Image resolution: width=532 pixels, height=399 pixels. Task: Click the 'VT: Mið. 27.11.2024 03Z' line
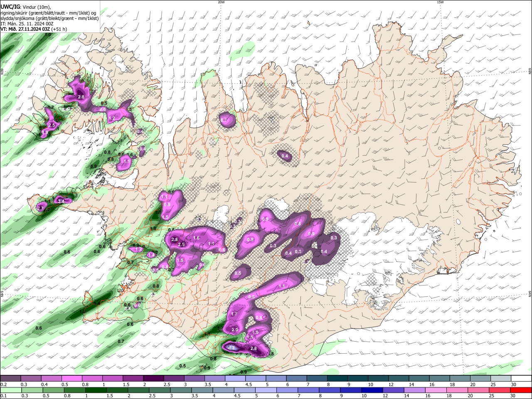click(x=25, y=29)
